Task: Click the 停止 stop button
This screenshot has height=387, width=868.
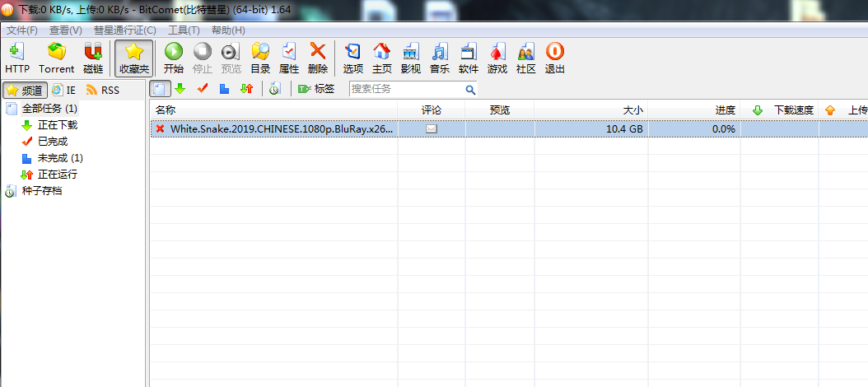Action: (202, 58)
